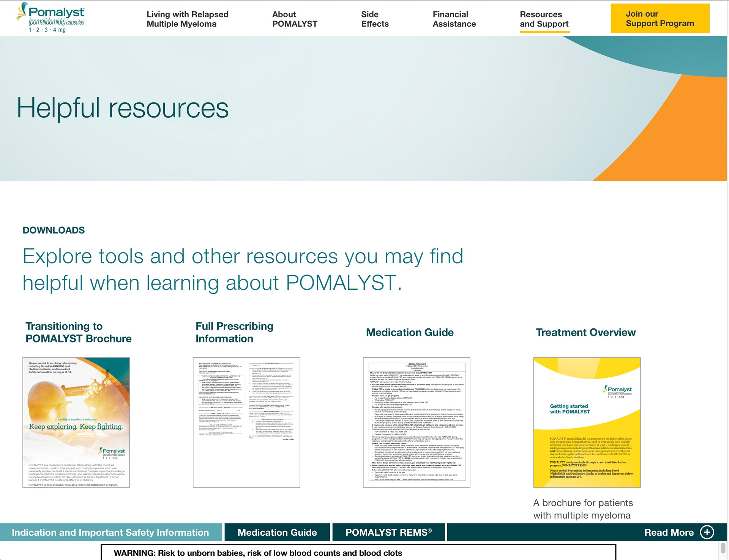The width and height of the screenshot is (729, 560).
Task: Open the Keep exploring Keep fighting brochure thumbnail
Action: pyautogui.click(x=76, y=422)
